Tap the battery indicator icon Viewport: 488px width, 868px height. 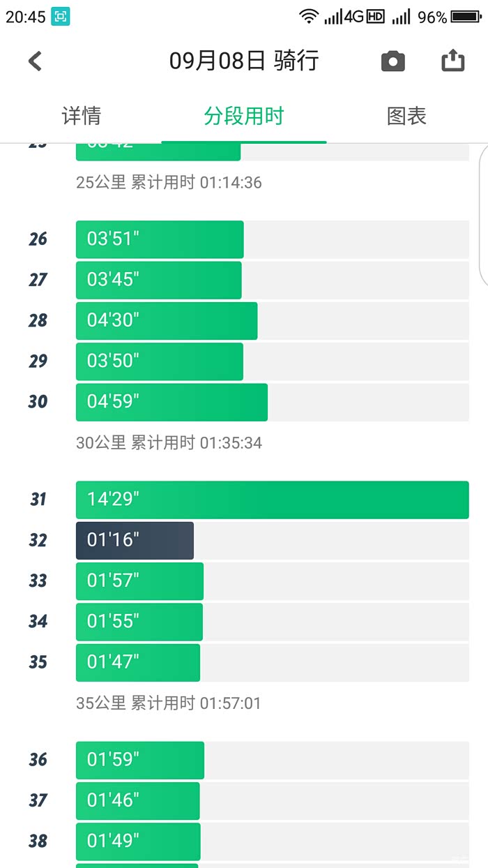click(x=466, y=17)
